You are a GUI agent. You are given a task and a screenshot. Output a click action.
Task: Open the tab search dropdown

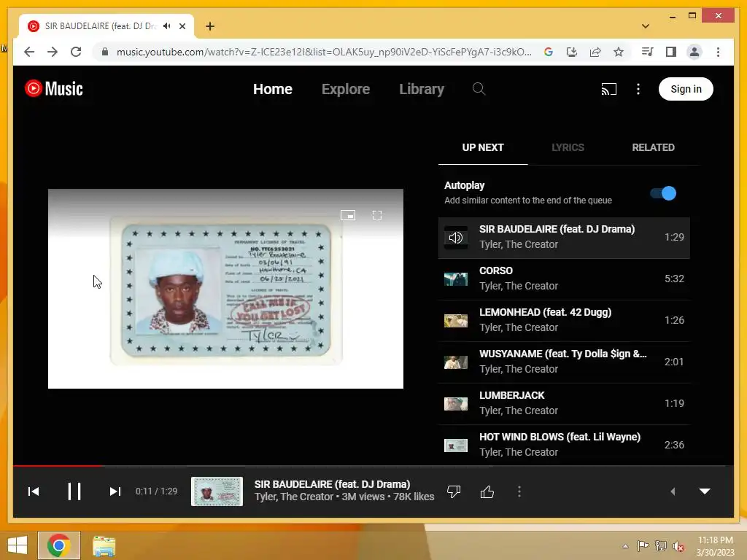[x=646, y=26]
